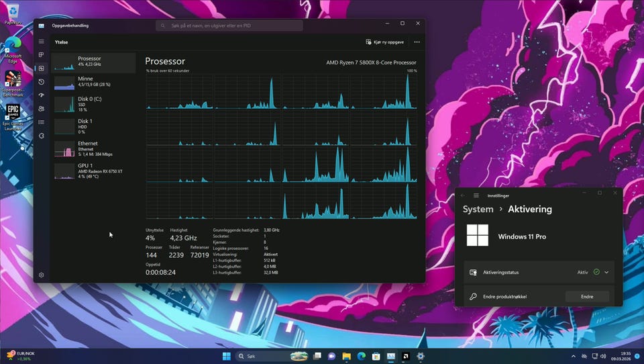Click the "32,0 MB" L3 cache value

(x=270, y=273)
